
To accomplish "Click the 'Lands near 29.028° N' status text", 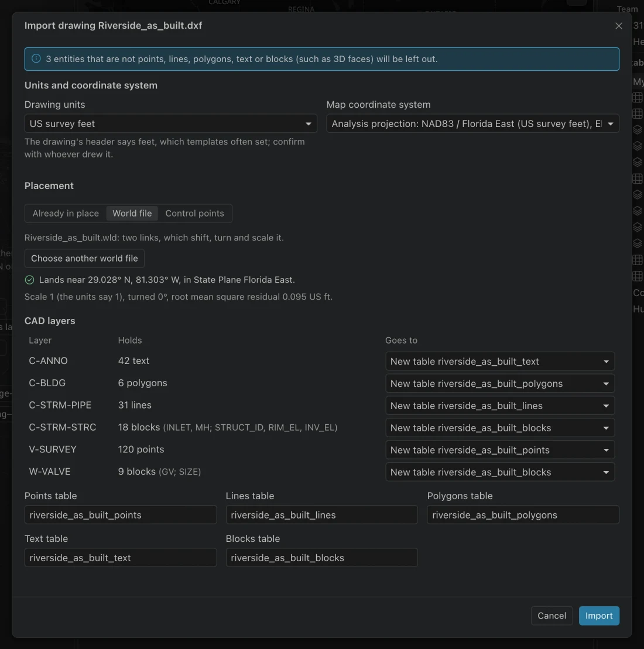I will coord(167,280).
